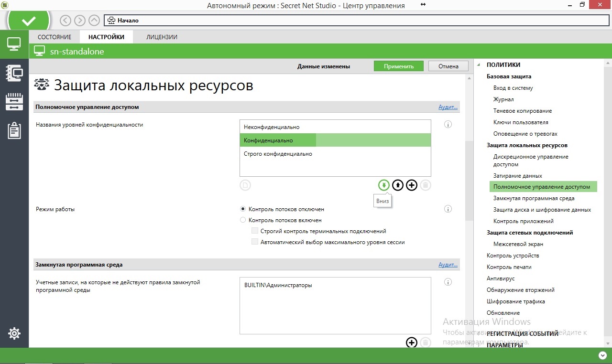Open Защита диска и шифрование данных policy
Screen dimensions: 612x364
[542, 210]
